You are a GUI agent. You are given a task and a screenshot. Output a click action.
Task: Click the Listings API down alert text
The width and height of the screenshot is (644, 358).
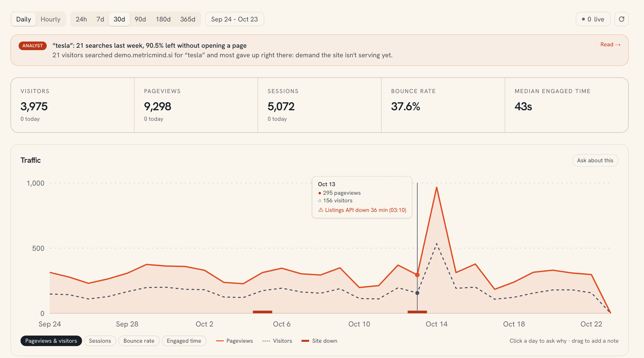[365, 210]
